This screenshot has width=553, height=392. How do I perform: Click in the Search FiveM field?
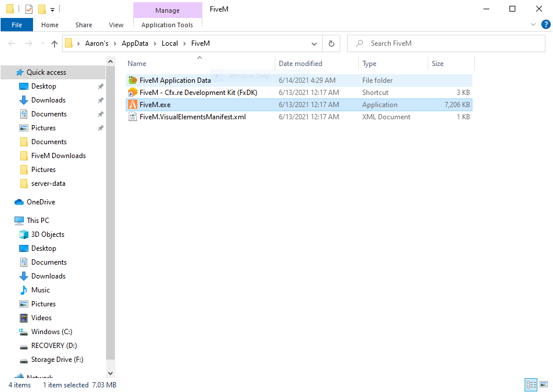(446, 43)
